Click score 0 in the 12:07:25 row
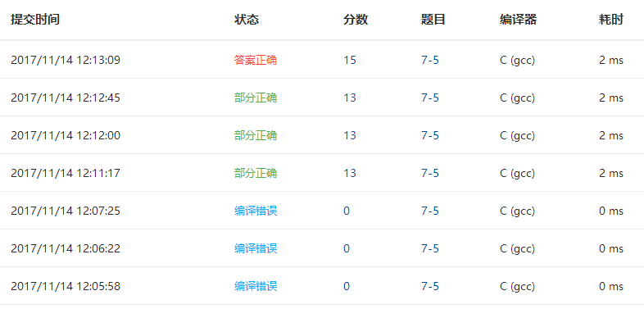Viewport: 644px width, 309px height. (x=347, y=211)
